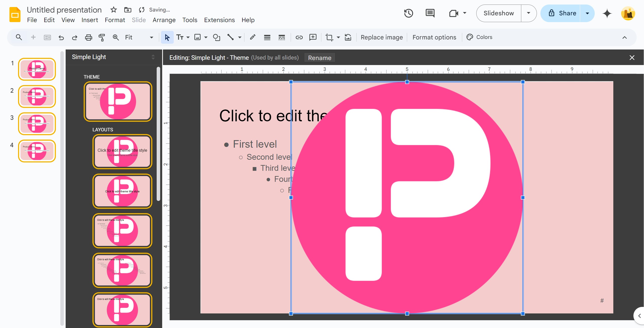Click the Rename theme button
This screenshot has width=644, height=328.
pyautogui.click(x=320, y=58)
